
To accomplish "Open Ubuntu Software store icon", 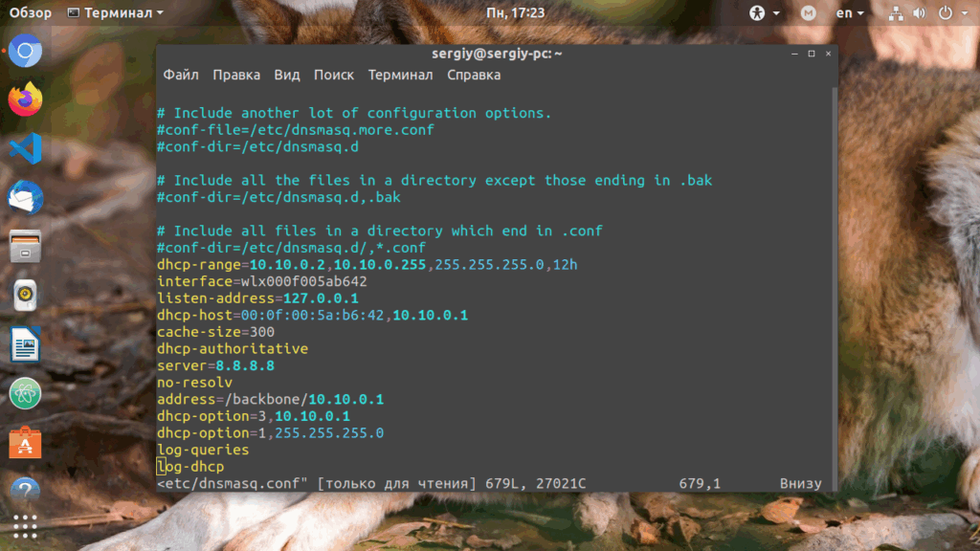I will 25,442.
